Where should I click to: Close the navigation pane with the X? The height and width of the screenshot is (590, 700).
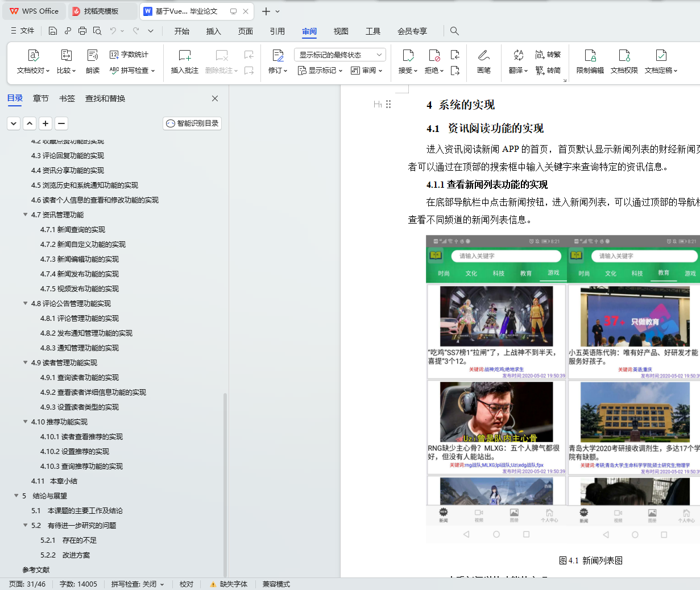pos(215,98)
